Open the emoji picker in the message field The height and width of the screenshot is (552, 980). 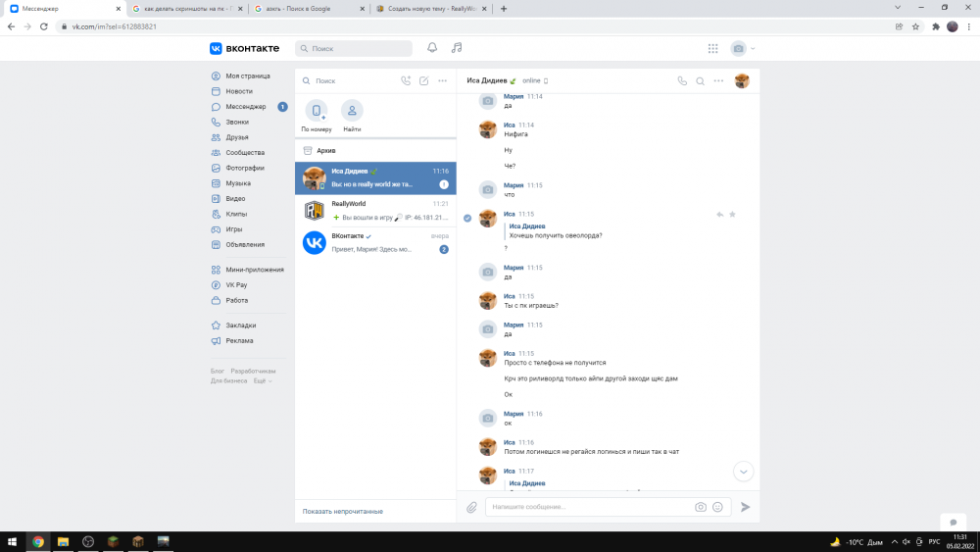pyautogui.click(x=717, y=507)
